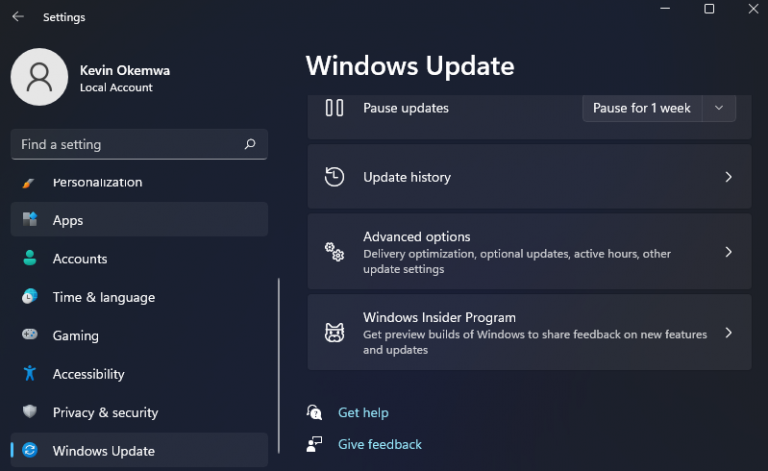Image resolution: width=768 pixels, height=471 pixels.
Task: Click the Get help headset icon
Action: click(x=314, y=412)
